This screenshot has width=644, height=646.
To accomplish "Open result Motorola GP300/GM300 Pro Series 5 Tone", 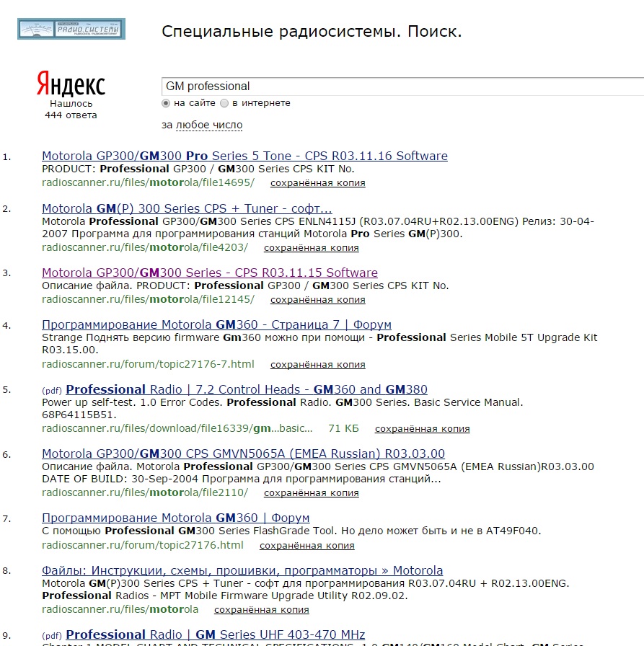I will (x=244, y=156).
